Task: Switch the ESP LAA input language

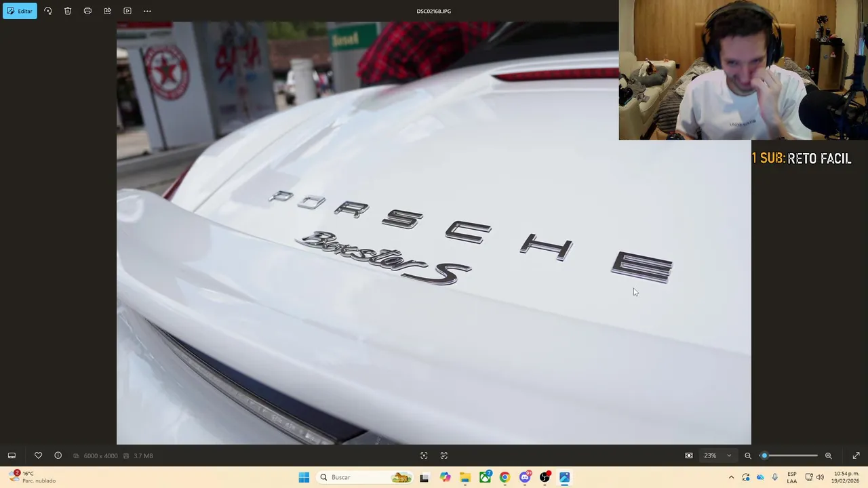Action: (x=792, y=477)
